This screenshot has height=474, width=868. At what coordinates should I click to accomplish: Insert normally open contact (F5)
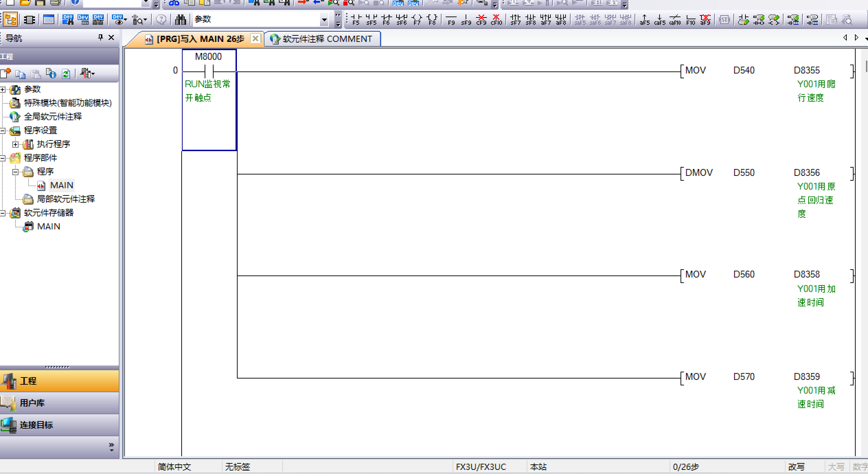coord(356,19)
